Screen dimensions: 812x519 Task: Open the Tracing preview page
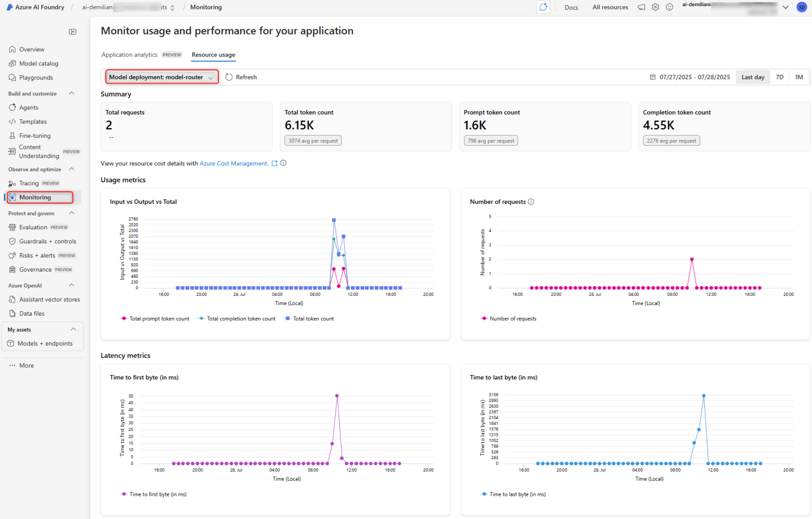click(x=34, y=184)
